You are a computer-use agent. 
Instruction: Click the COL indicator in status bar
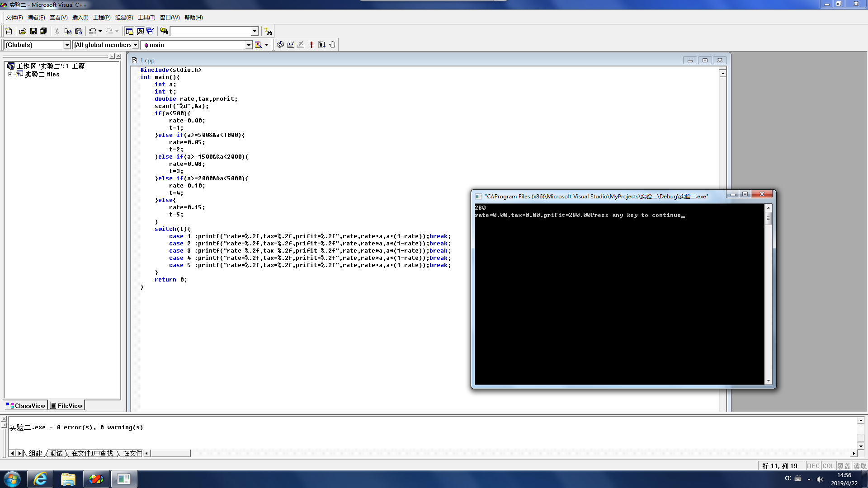coord(828,466)
